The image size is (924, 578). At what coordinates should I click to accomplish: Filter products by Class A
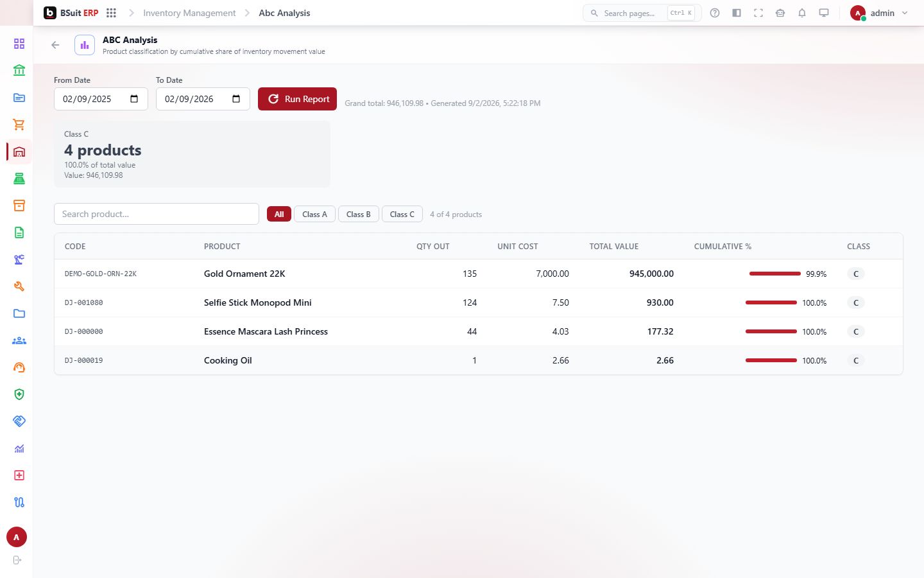coord(314,214)
